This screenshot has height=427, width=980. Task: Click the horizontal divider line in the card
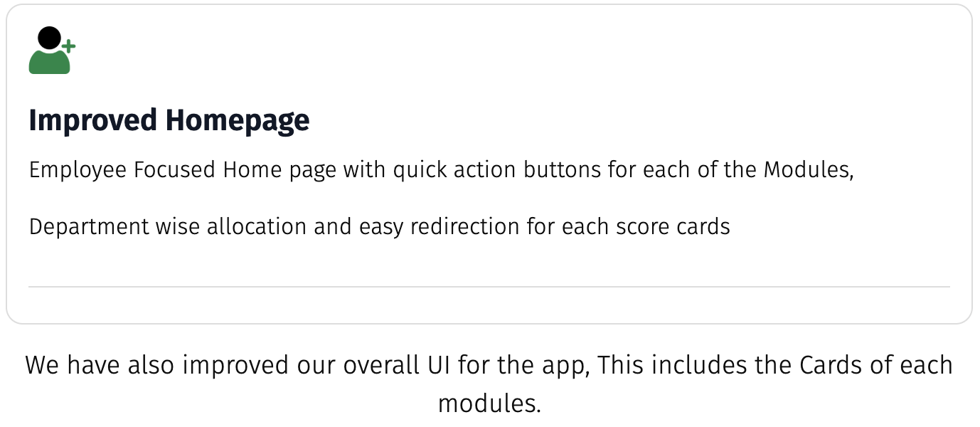(489, 287)
